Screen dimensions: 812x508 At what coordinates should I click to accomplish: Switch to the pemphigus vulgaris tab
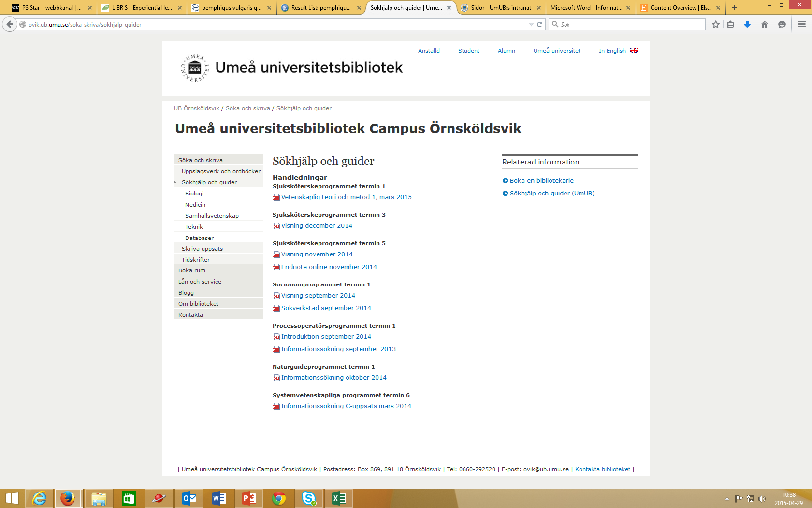point(232,8)
